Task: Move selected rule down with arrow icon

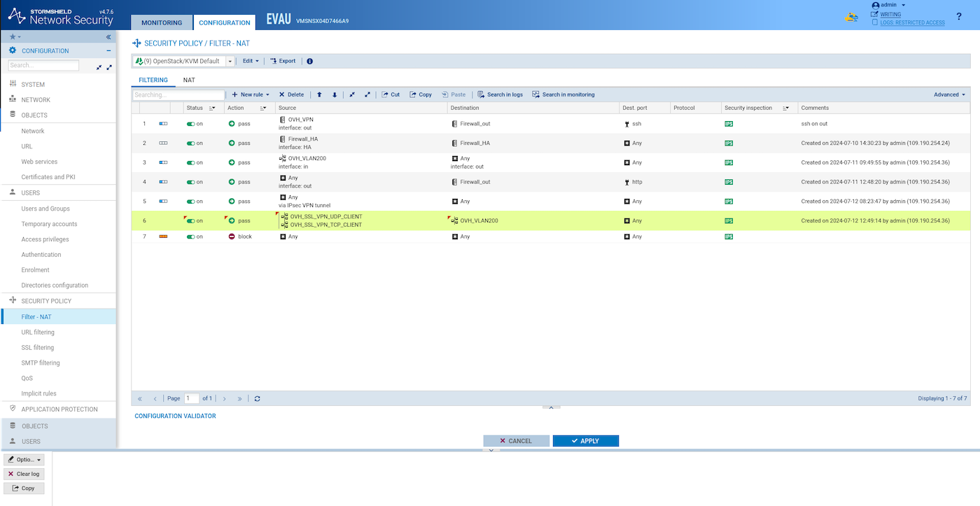Action: [x=335, y=94]
